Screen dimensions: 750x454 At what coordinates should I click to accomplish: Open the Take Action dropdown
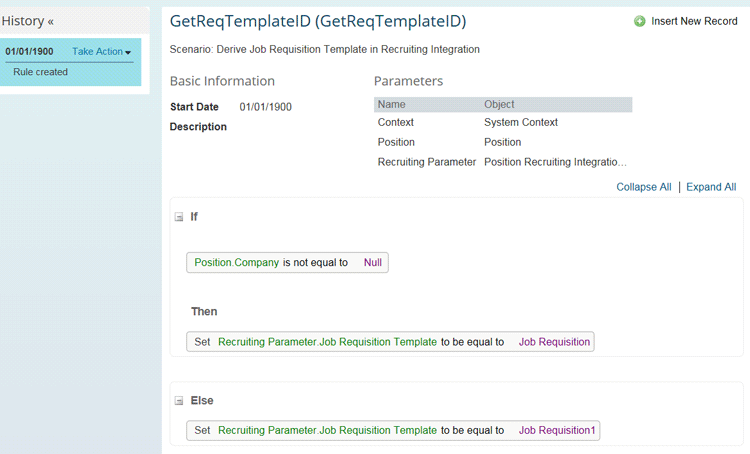[102, 52]
